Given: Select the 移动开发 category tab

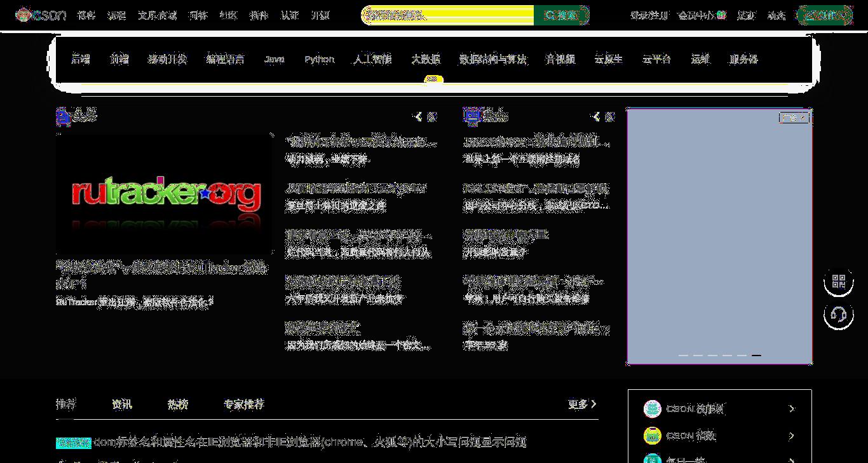Looking at the screenshot, I should (168, 59).
